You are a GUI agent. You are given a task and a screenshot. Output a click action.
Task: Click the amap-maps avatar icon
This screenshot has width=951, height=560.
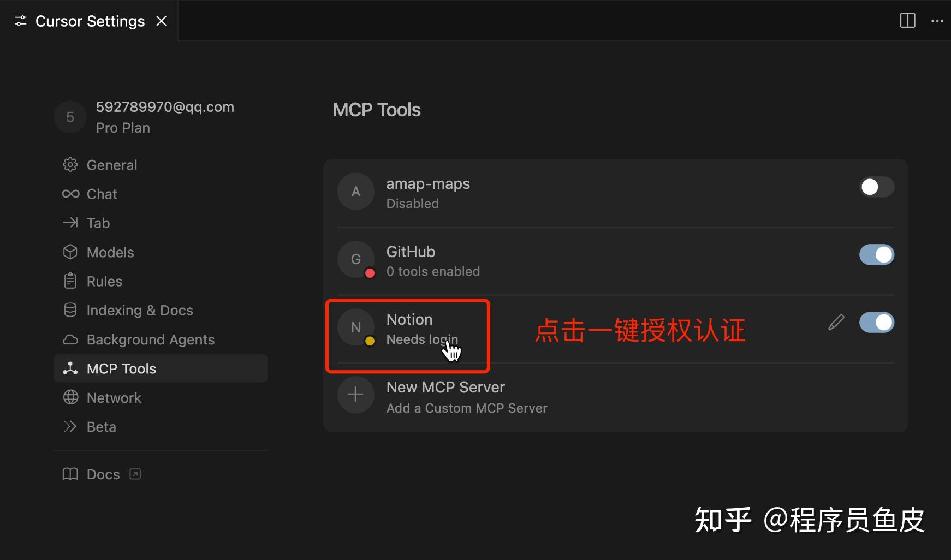click(x=355, y=192)
